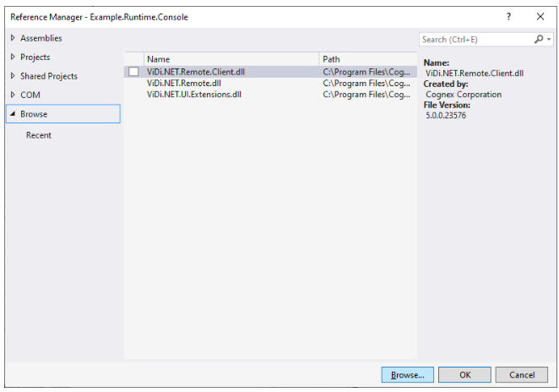Click the search magnifier icon
Viewport: 559px width, 392px height.
point(539,39)
